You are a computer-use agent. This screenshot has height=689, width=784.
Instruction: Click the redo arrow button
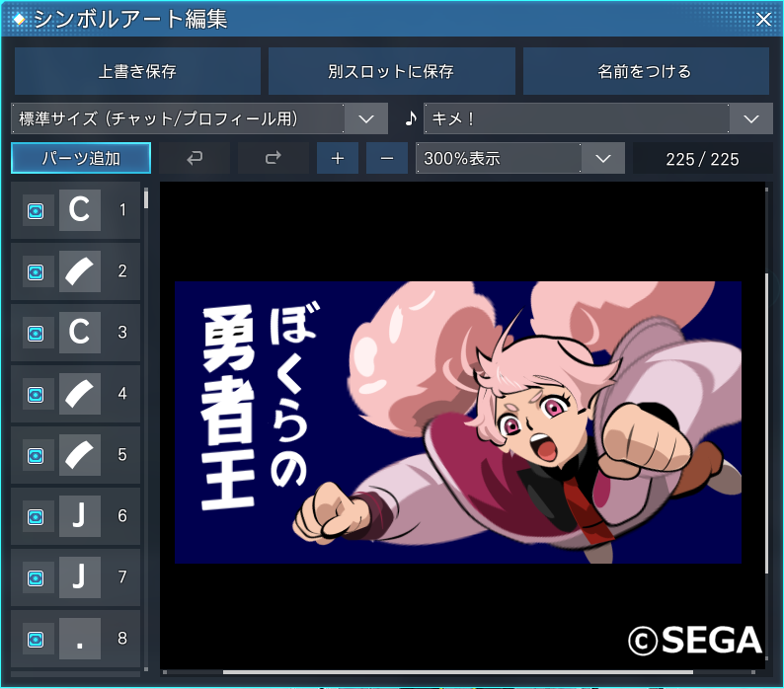pos(273,158)
